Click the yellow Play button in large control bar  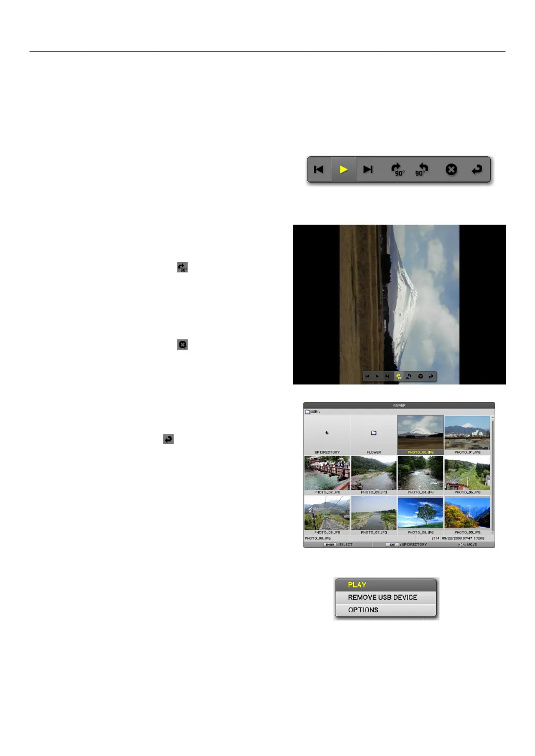point(343,169)
